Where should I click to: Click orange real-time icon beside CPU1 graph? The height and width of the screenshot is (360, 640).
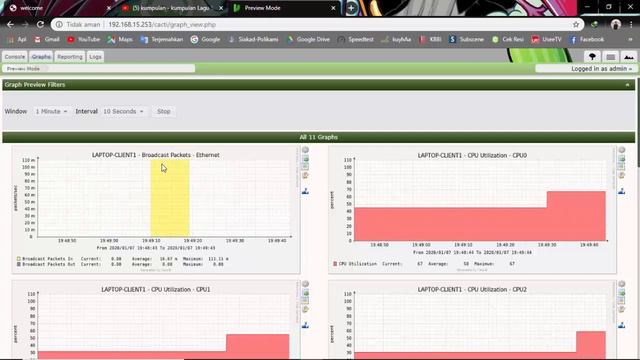[305, 309]
